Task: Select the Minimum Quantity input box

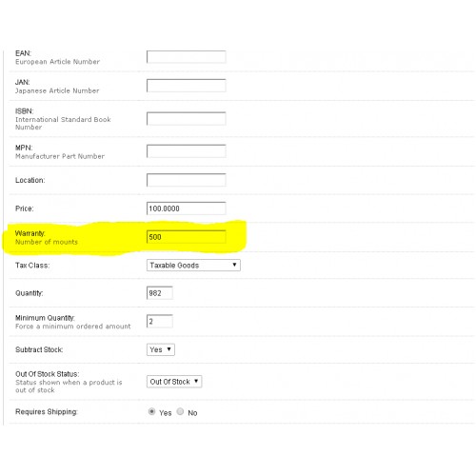Action: click(x=160, y=321)
